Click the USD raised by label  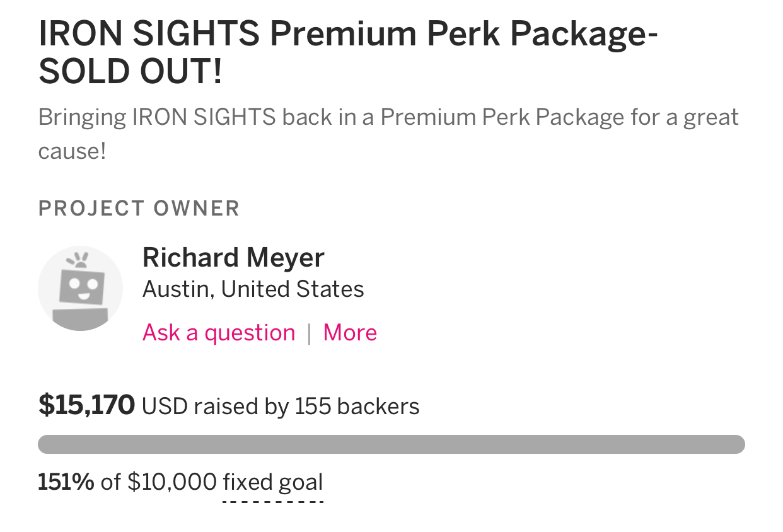point(216,407)
